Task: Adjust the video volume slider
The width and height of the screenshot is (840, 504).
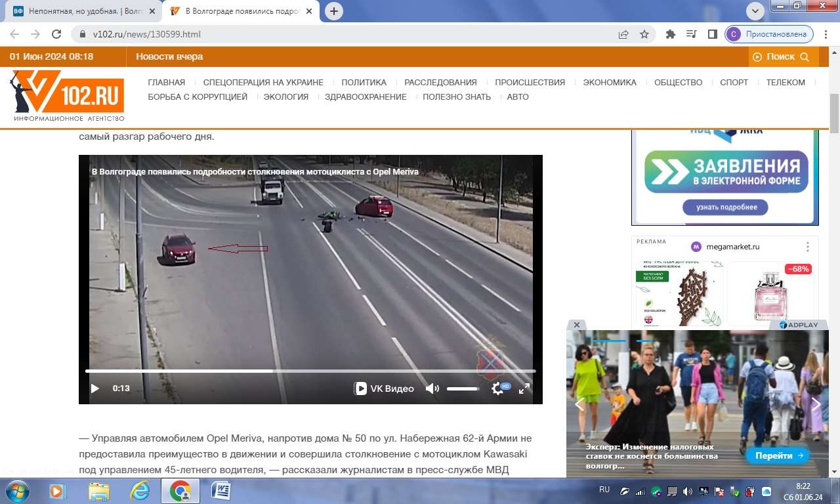Action: (x=463, y=388)
